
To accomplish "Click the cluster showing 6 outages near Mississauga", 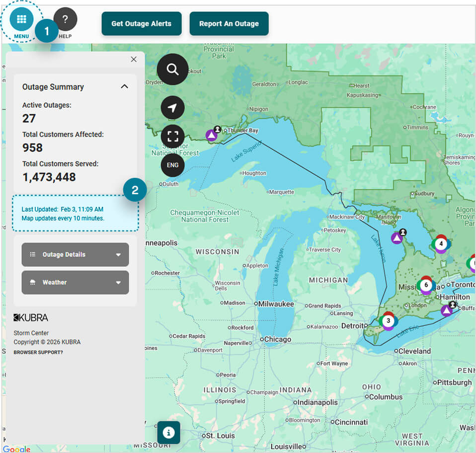I will 426,285.
